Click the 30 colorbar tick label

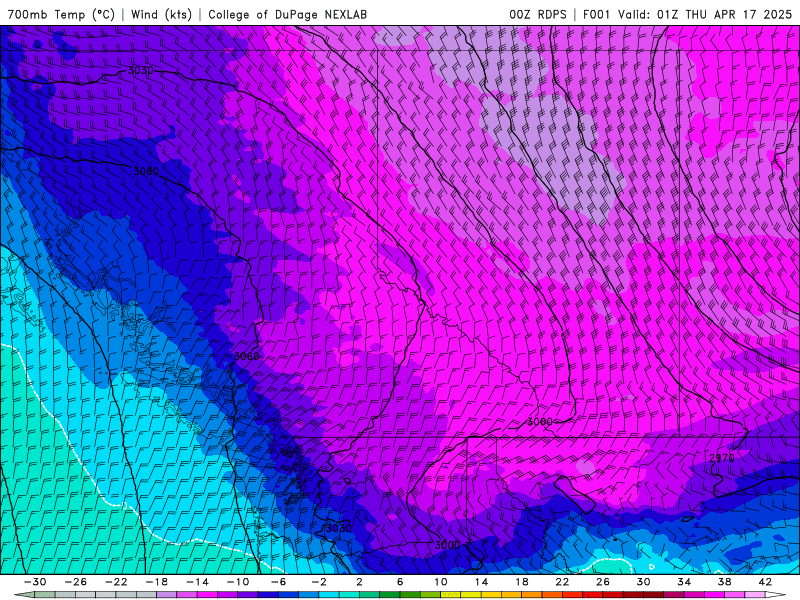point(643,582)
